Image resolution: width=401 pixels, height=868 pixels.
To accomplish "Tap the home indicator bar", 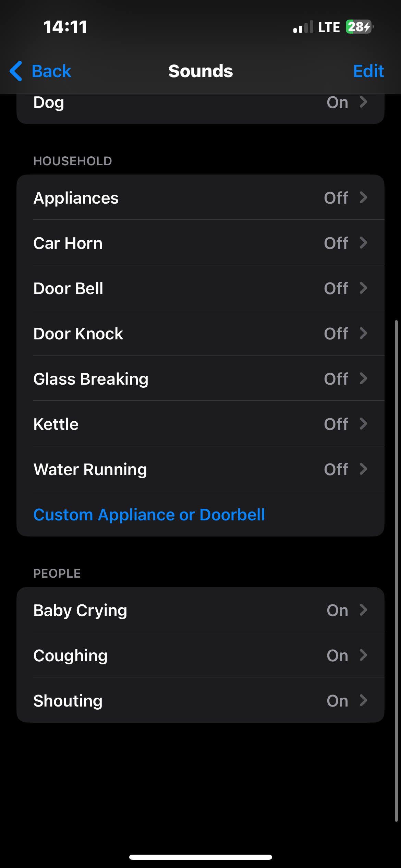I will pos(200,857).
